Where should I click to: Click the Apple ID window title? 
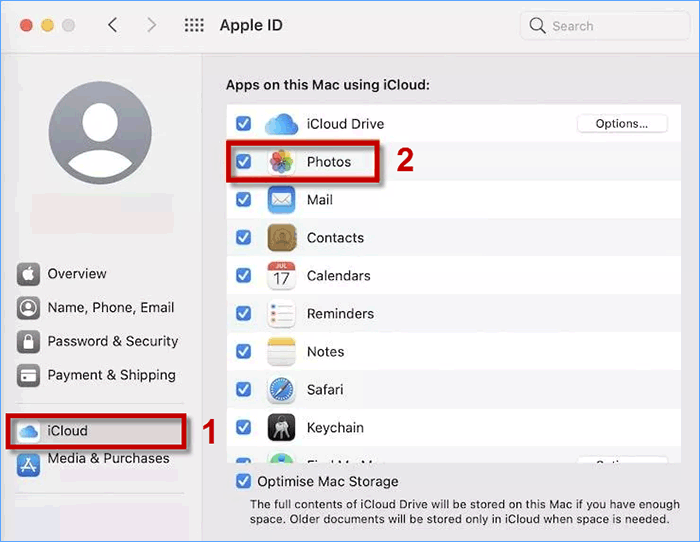click(251, 25)
